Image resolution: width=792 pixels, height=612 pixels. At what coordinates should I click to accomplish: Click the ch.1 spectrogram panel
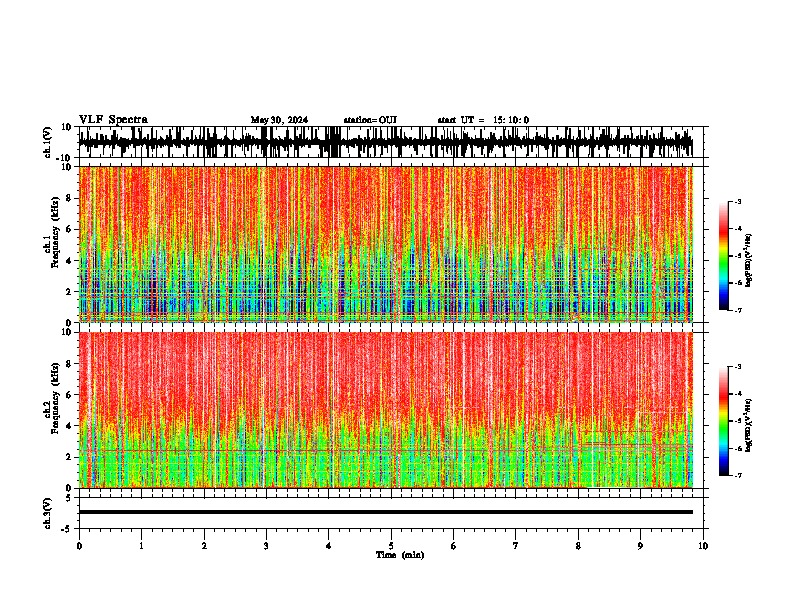click(x=385, y=244)
